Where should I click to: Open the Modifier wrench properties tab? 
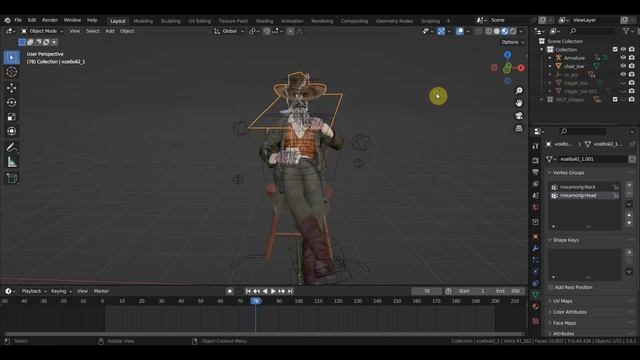[x=536, y=248]
